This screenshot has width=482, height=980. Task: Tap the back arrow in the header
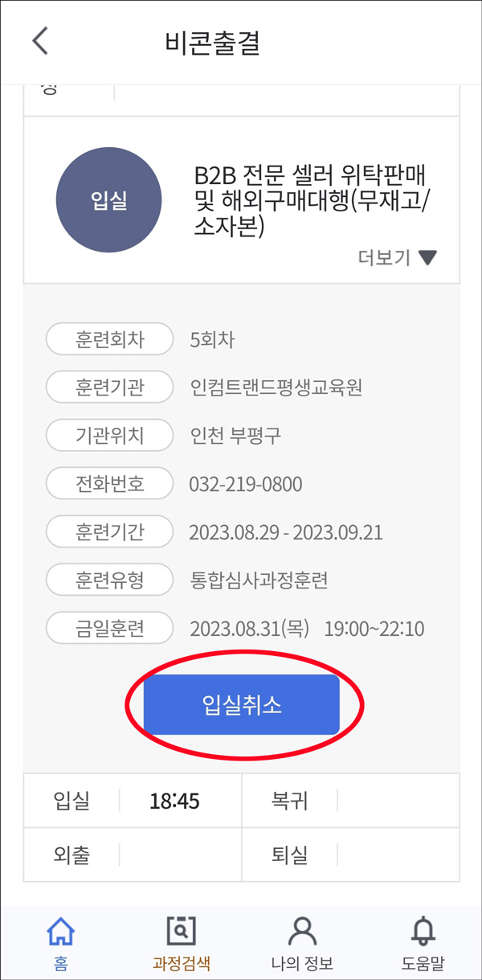point(39,40)
